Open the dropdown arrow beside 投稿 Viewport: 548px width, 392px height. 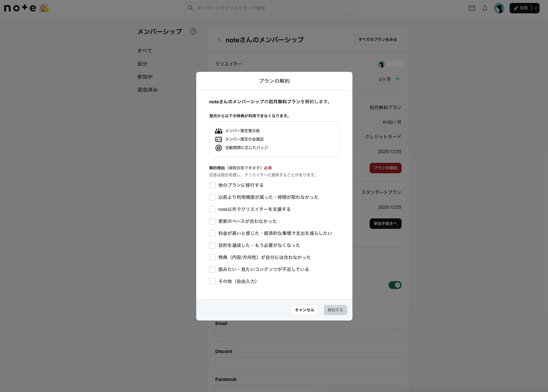point(536,8)
